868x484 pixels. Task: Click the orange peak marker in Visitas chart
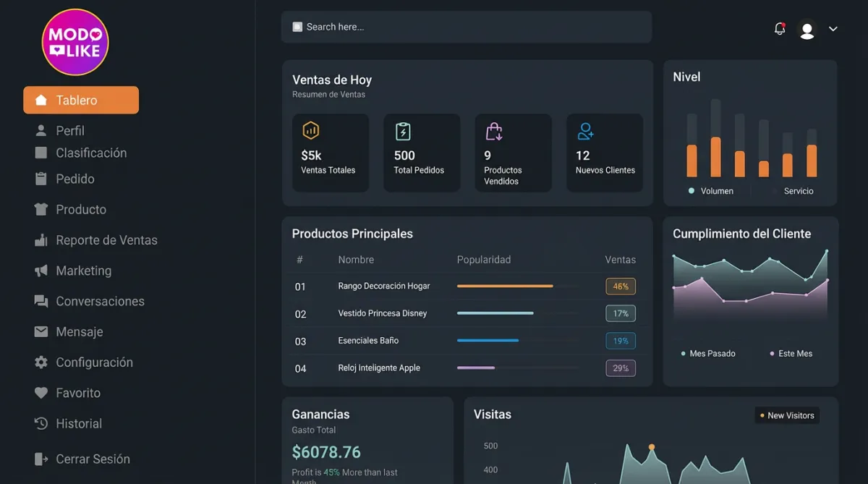coord(652,447)
